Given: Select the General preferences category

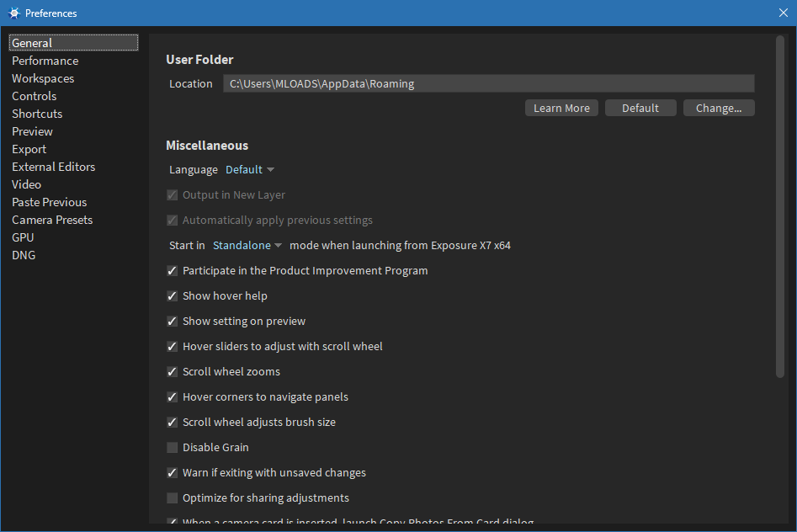Looking at the screenshot, I should pyautogui.click(x=74, y=43).
